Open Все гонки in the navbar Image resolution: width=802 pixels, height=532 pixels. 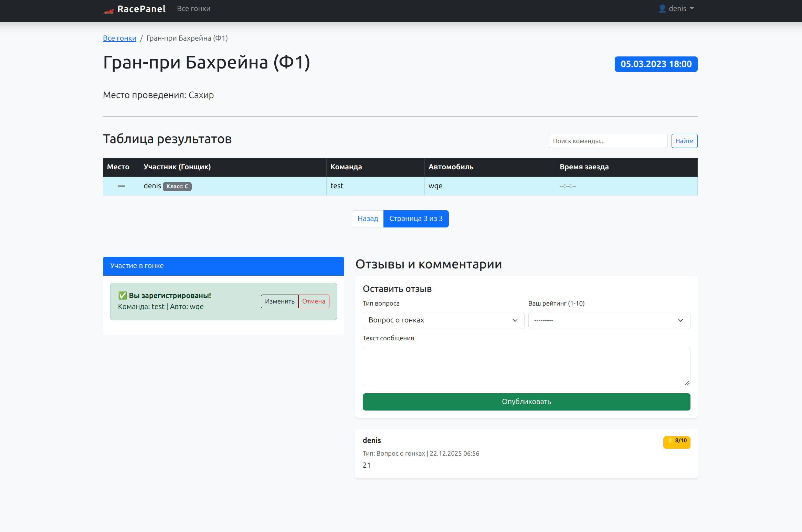point(193,9)
